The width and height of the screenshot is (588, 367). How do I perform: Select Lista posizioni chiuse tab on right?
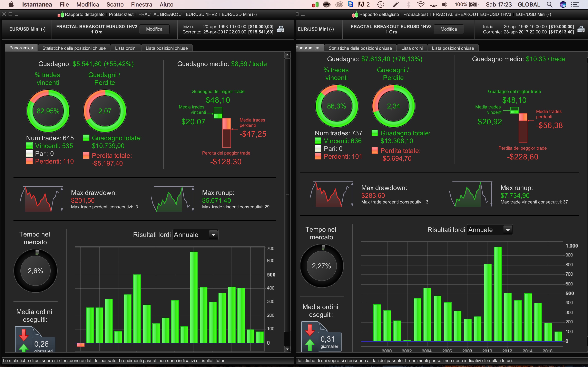[x=453, y=48]
